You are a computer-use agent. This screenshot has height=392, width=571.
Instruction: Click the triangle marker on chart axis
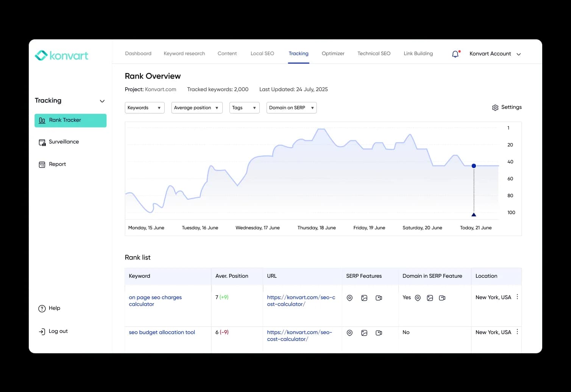click(x=474, y=215)
